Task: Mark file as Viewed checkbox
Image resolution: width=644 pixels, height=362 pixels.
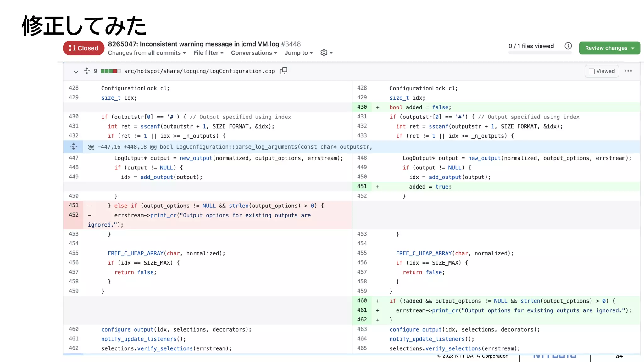Action: pos(591,71)
